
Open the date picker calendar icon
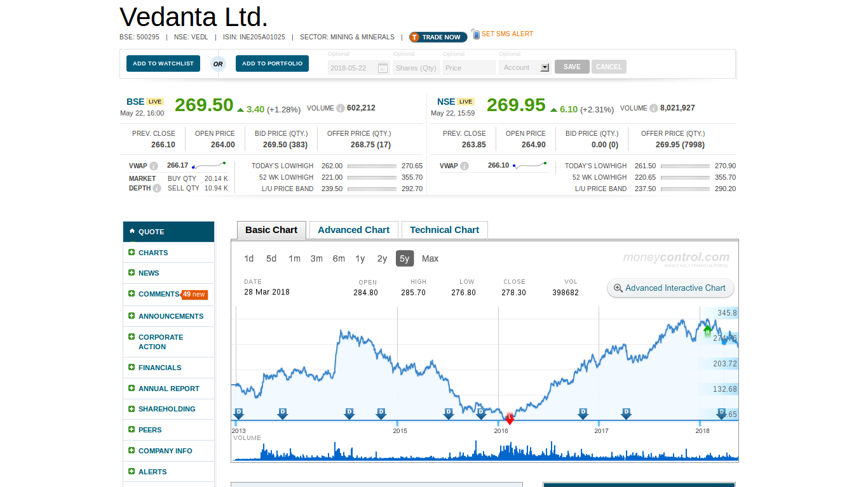tap(383, 68)
